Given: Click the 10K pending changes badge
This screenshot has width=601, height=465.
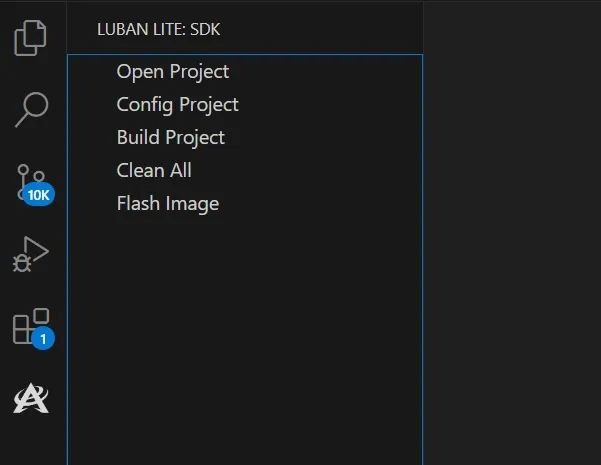Looking at the screenshot, I should pos(39,195).
